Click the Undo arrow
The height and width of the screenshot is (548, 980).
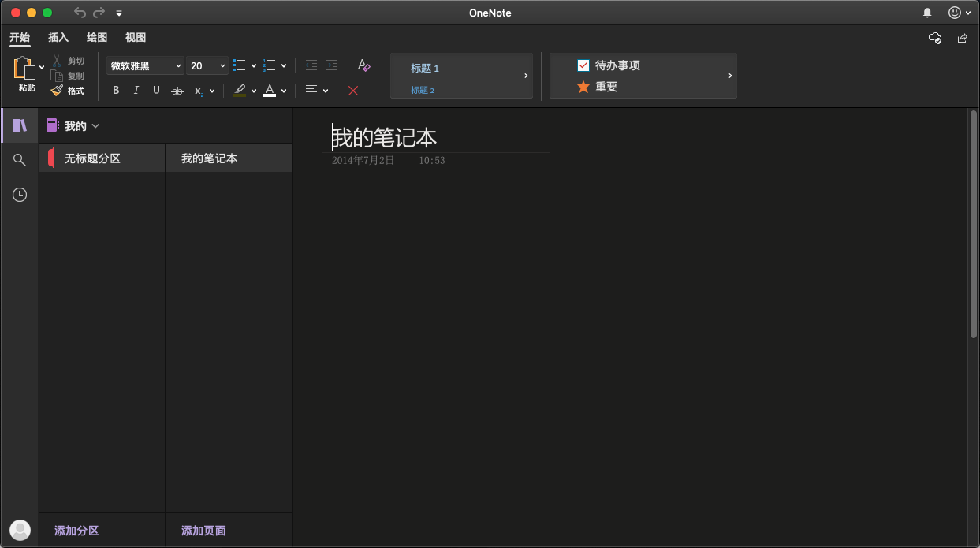click(x=80, y=13)
